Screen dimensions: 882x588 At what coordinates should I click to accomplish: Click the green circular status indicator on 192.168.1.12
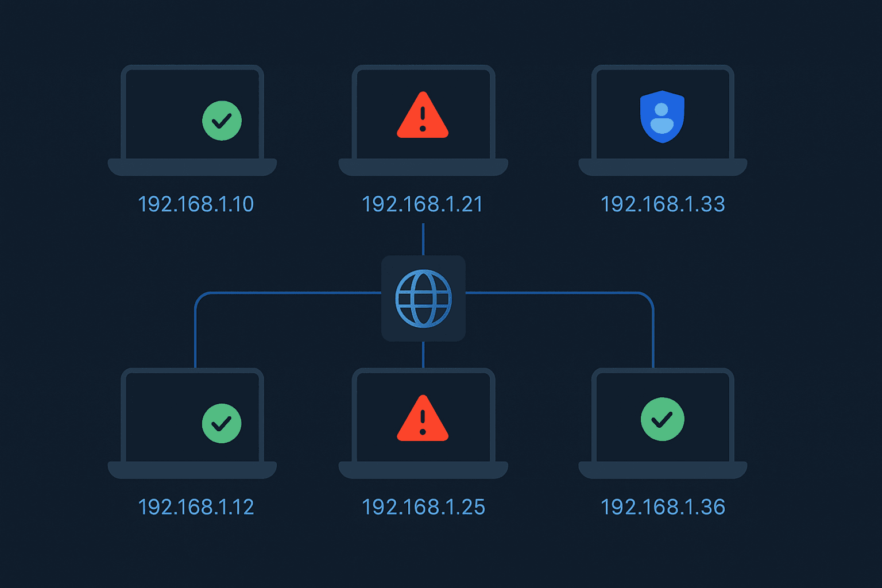coord(221,424)
